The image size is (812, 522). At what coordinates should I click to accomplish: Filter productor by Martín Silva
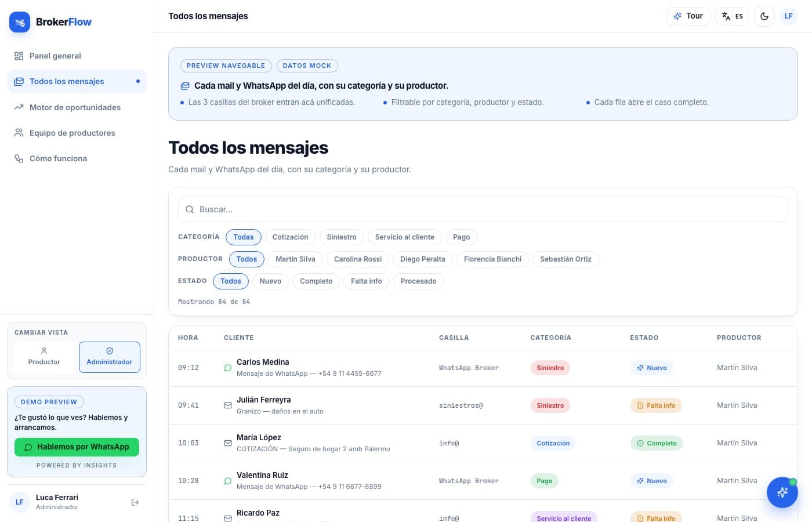[x=296, y=259]
